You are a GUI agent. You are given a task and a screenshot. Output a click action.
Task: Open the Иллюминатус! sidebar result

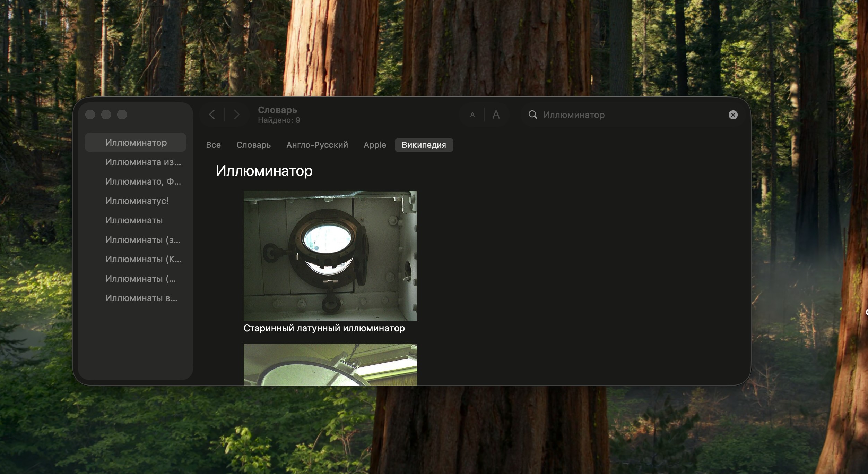(x=137, y=201)
